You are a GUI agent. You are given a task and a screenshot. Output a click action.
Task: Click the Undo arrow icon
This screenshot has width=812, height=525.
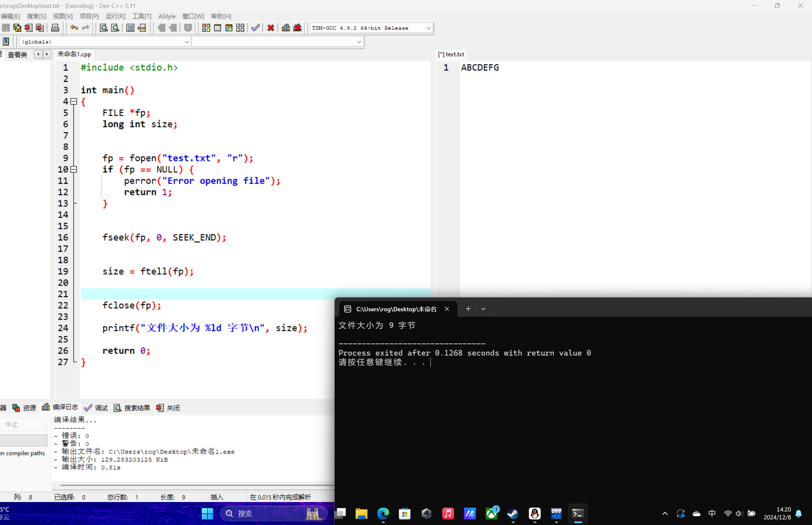pos(74,28)
